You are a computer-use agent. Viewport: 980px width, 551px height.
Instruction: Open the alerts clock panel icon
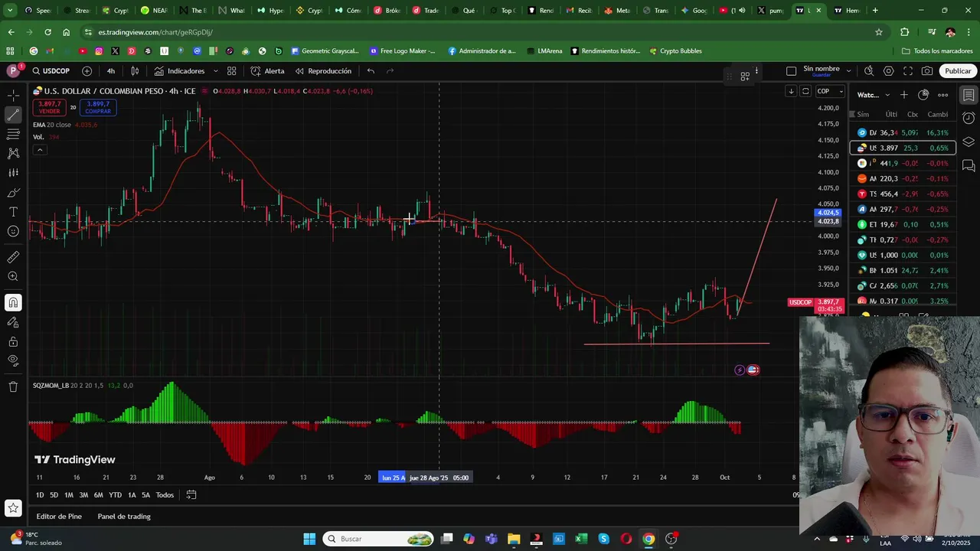pyautogui.click(x=969, y=119)
